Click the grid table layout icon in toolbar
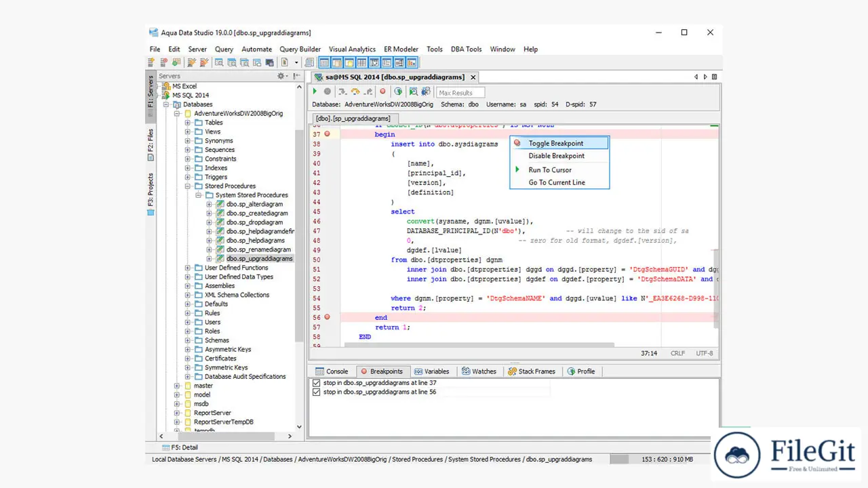The height and width of the screenshot is (488, 868). click(x=361, y=62)
